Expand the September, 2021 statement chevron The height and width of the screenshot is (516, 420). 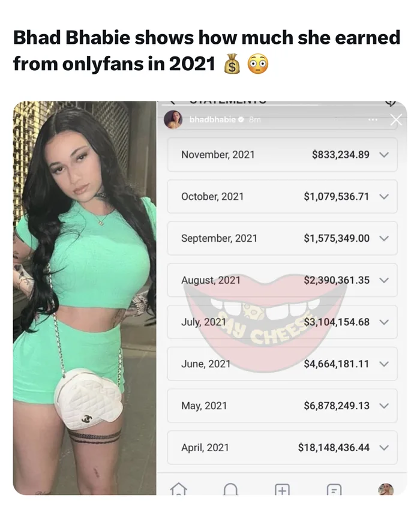pos(384,238)
